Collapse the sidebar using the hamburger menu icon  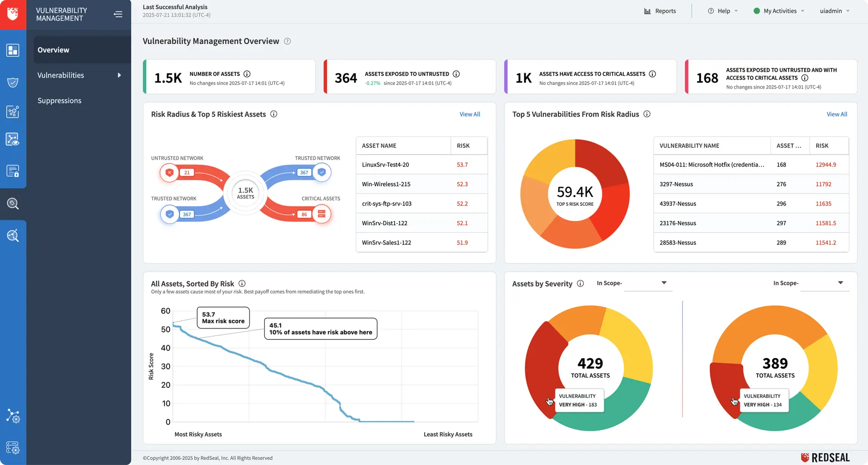118,14
